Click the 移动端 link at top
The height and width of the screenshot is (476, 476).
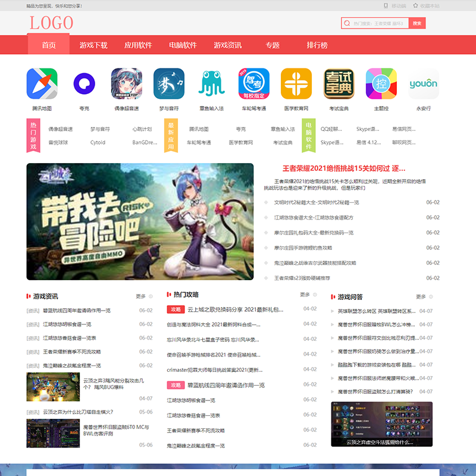(399, 6)
